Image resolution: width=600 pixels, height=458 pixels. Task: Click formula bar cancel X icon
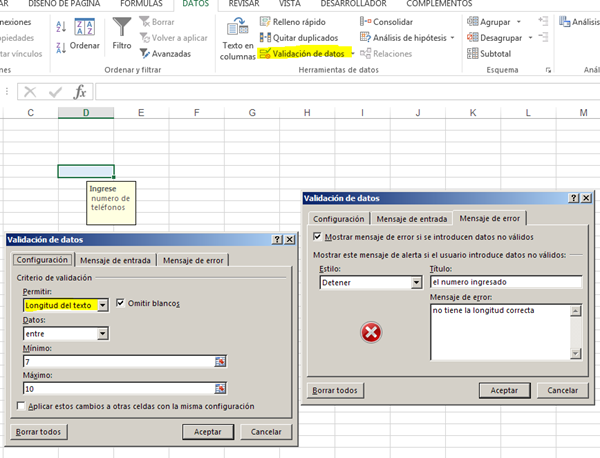30,92
